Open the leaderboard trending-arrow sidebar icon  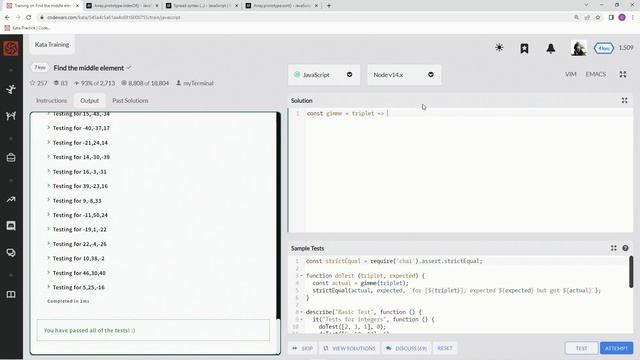tap(11, 199)
